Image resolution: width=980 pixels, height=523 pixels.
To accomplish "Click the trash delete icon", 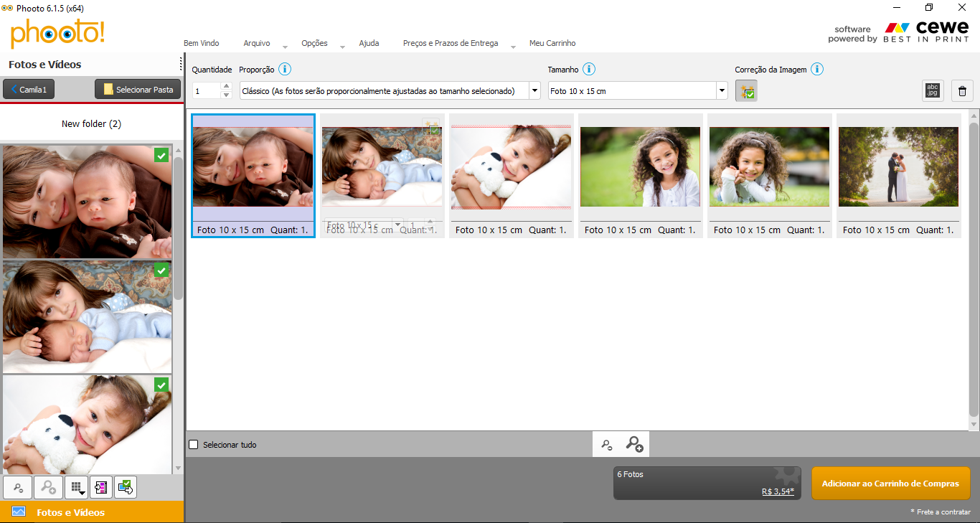I will pos(962,91).
